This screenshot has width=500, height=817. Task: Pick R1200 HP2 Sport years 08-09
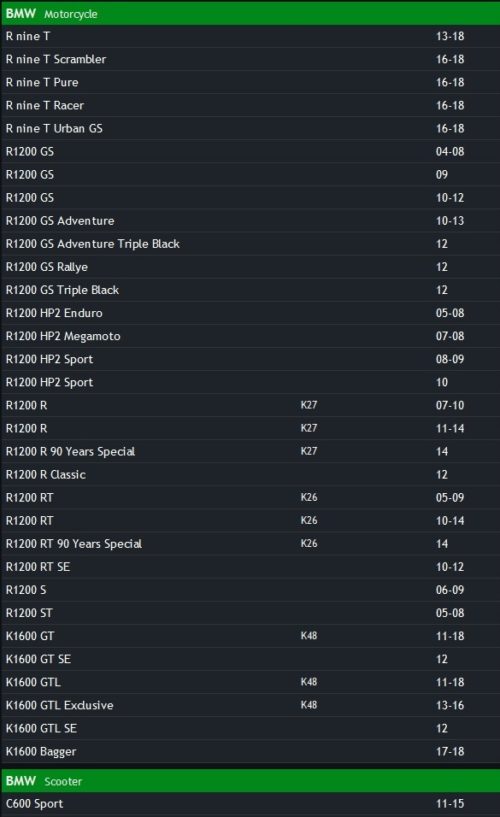pos(250,359)
